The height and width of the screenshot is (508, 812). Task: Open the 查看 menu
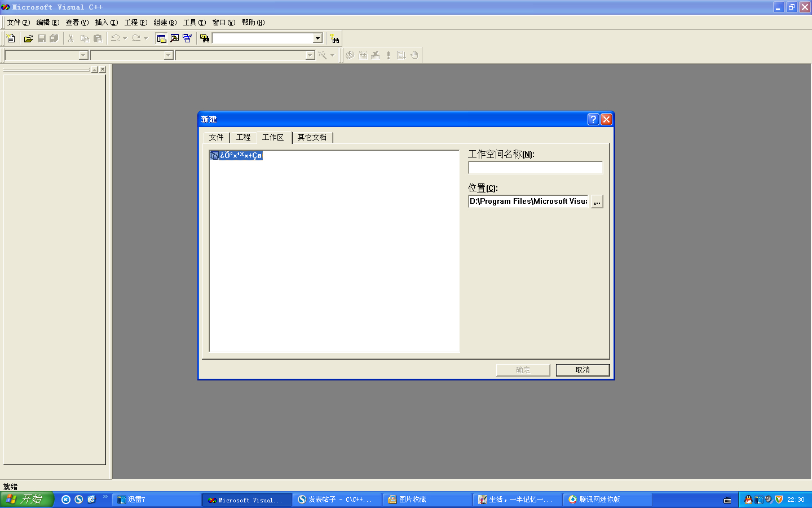tap(77, 23)
